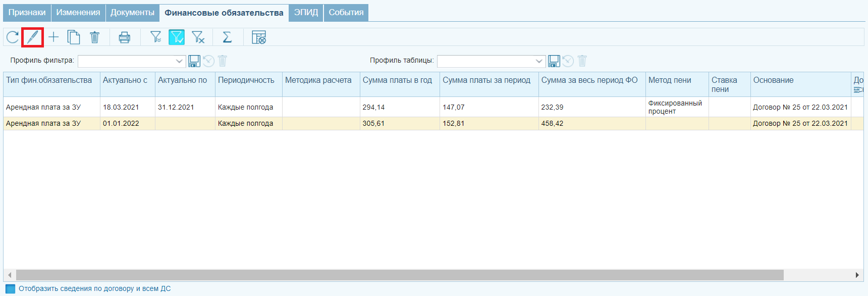Open the filter settings funnel icon
868x296 pixels.
[x=156, y=37]
